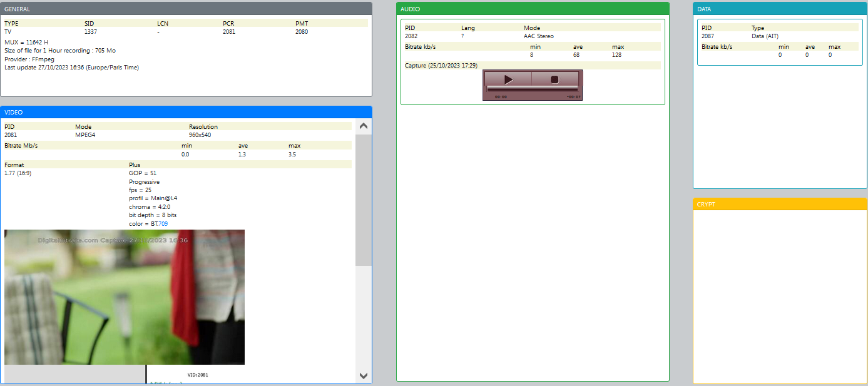Click the video average bitrate value 1.3
This screenshot has width=868, height=386.
pos(242,154)
